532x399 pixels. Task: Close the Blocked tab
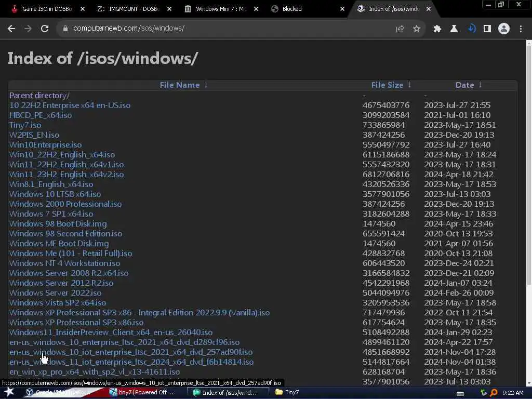pos(342,9)
